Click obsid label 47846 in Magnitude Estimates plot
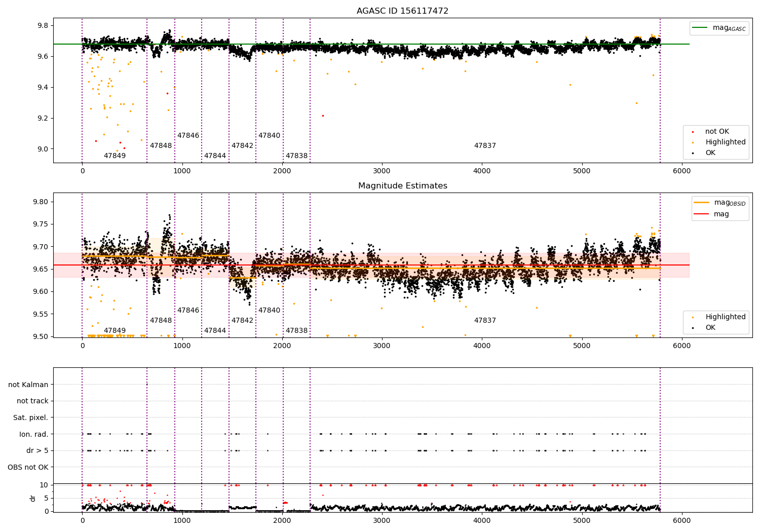Viewport: 760px width, 532px height. pos(188,311)
